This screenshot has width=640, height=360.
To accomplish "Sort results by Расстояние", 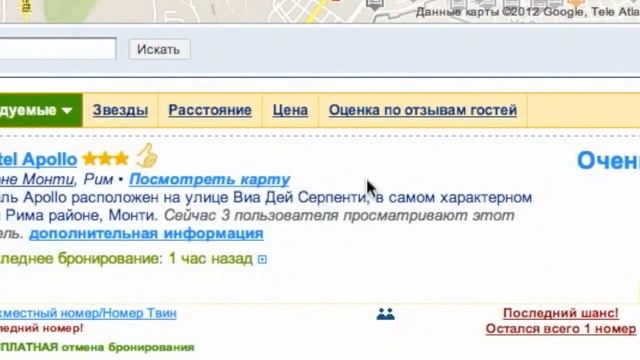I will tap(210, 110).
